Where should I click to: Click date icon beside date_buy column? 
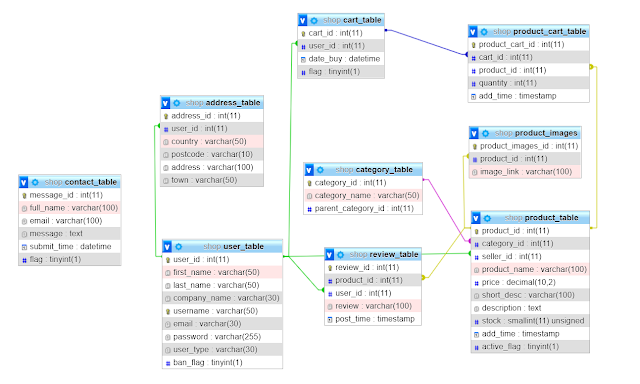tap(303, 60)
